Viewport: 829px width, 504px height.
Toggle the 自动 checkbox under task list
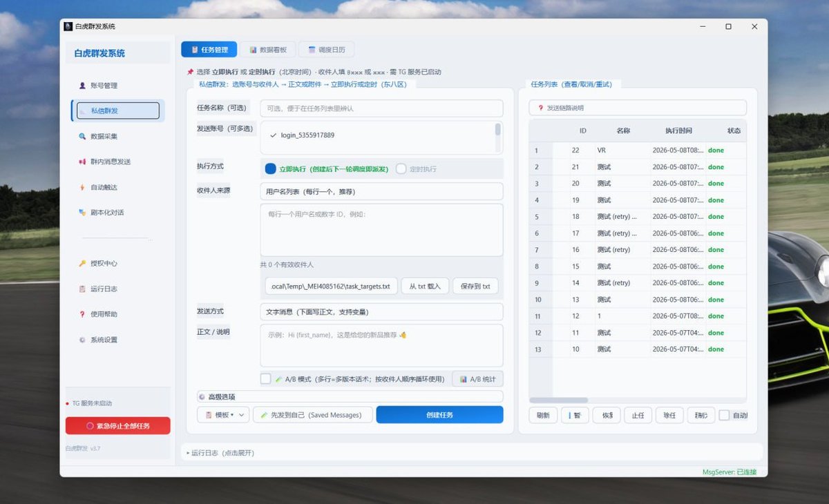724,416
